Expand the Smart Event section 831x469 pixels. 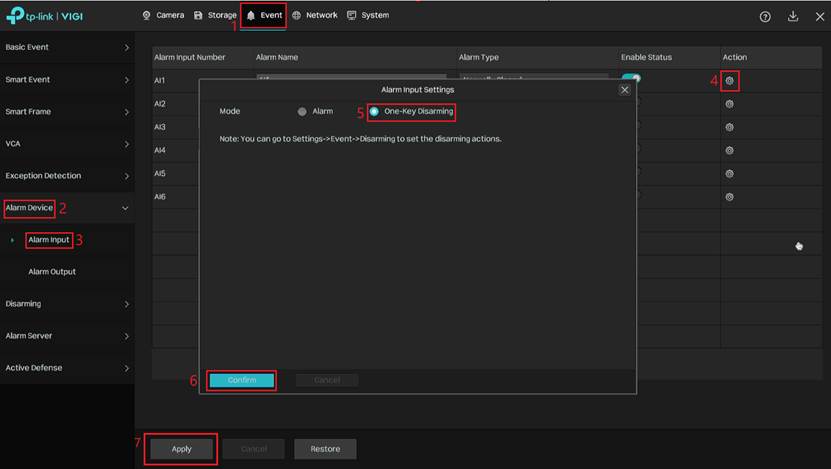(x=67, y=79)
